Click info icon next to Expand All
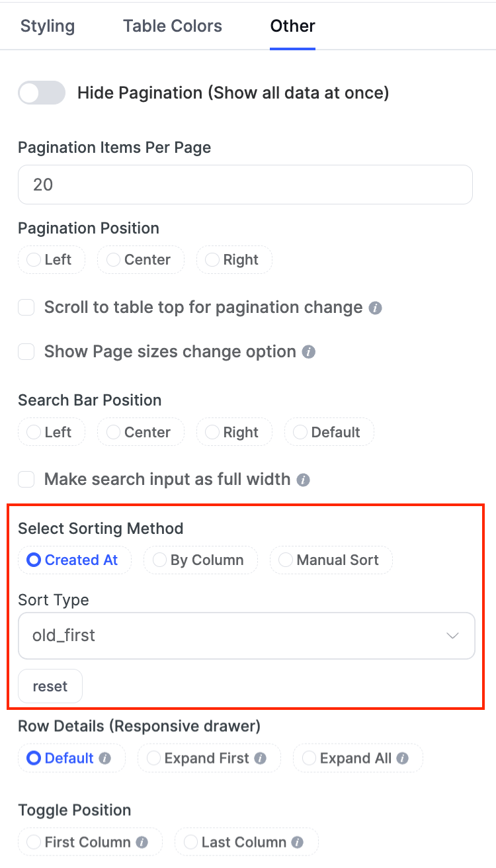 pyautogui.click(x=403, y=759)
